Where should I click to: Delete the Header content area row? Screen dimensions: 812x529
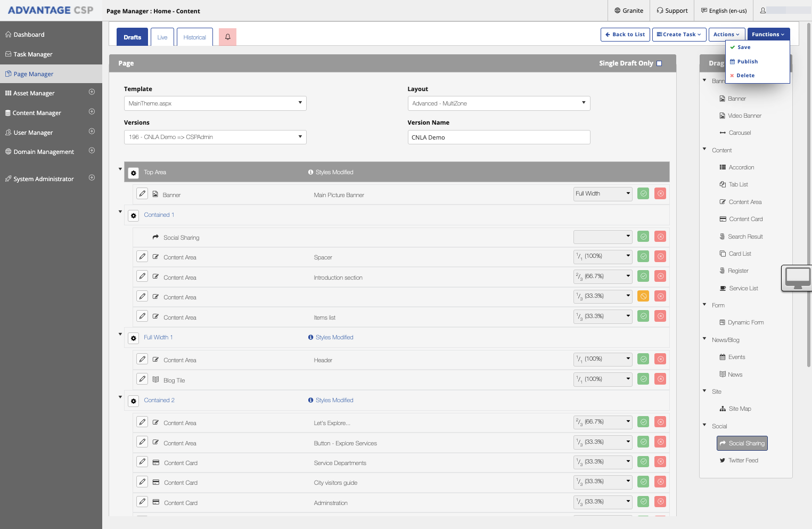tap(660, 359)
